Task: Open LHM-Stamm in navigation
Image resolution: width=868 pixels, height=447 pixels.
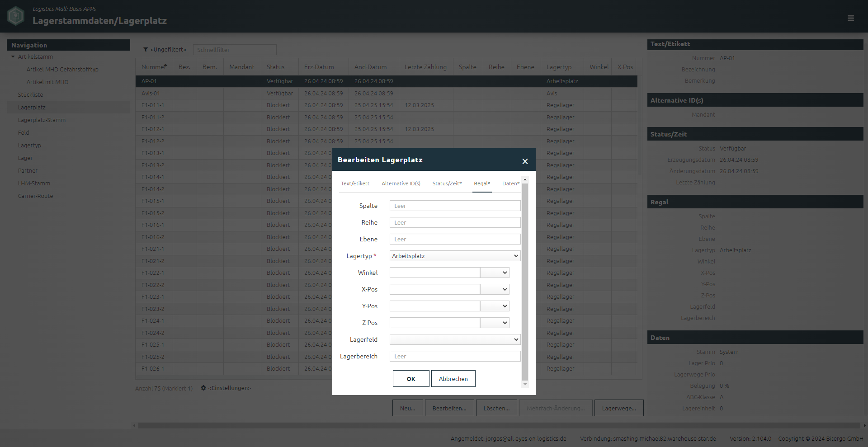Action: tap(34, 184)
